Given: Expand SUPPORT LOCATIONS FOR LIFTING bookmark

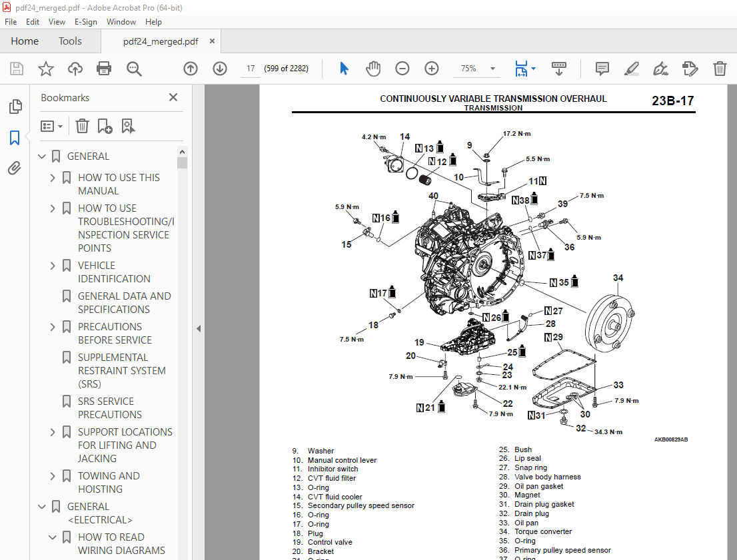Looking at the screenshot, I should click(x=53, y=431).
